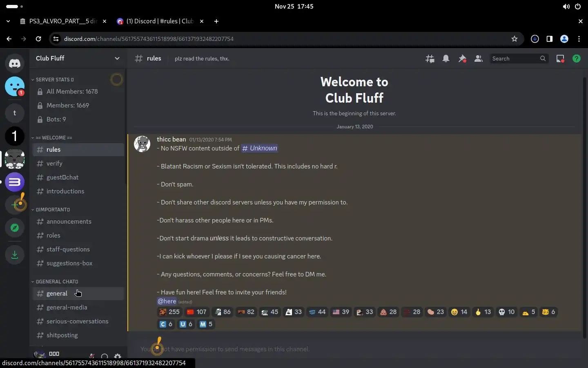Open the general-media channel

[78, 307]
